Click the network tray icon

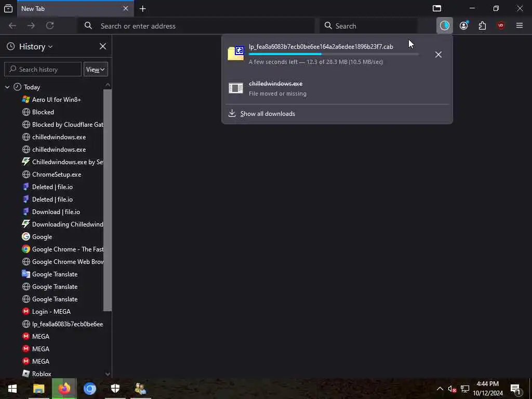(465, 389)
